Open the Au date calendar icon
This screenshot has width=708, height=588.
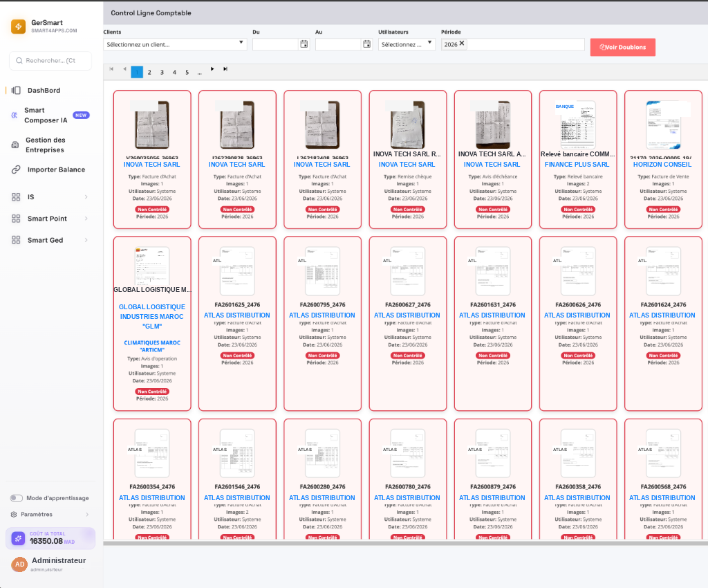click(x=367, y=44)
